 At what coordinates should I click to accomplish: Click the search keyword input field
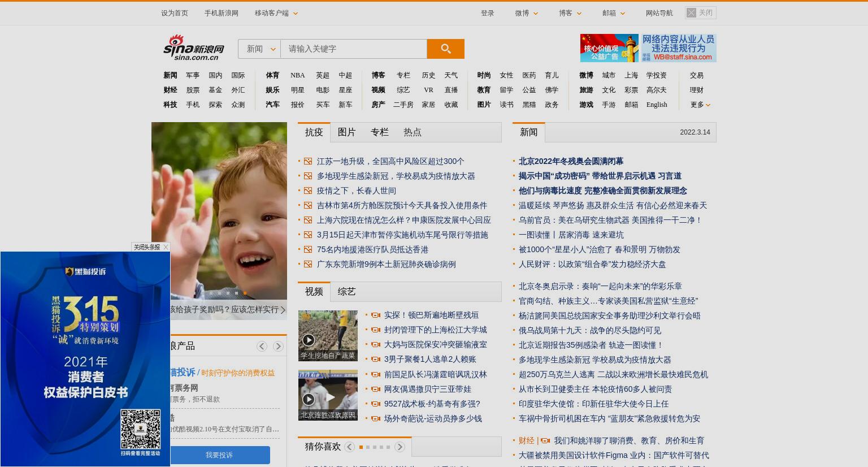354,49
